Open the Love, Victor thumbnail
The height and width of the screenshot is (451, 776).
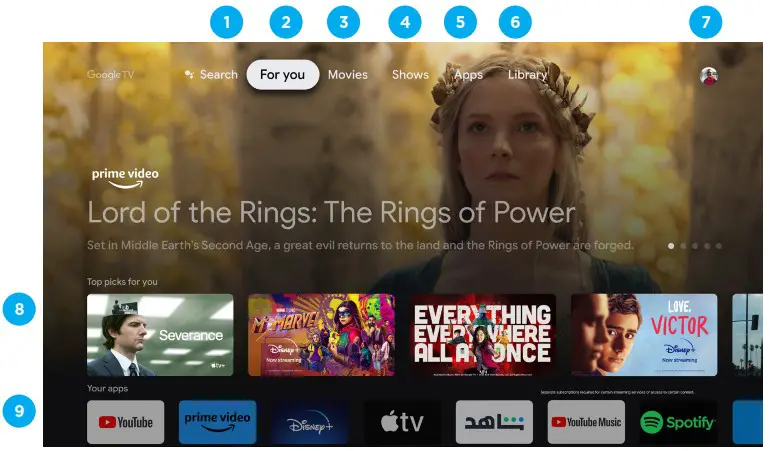pos(644,335)
